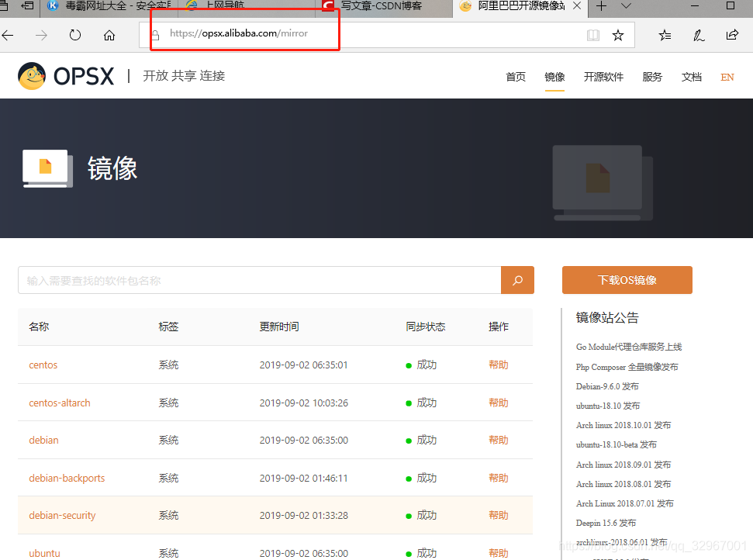Click timestamp 2019-09-02 01:46:11

point(303,478)
